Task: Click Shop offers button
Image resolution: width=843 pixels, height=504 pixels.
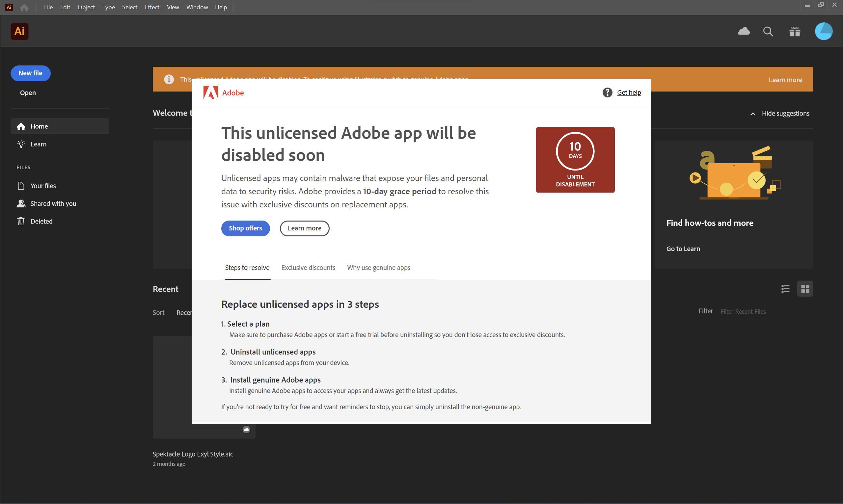Action: [245, 228]
